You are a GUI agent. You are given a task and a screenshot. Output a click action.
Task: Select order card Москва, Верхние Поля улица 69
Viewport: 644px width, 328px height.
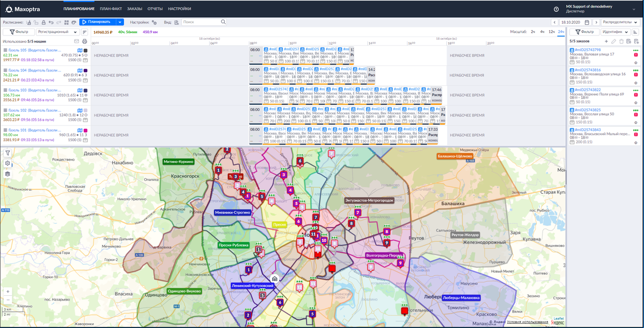tap(603, 97)
